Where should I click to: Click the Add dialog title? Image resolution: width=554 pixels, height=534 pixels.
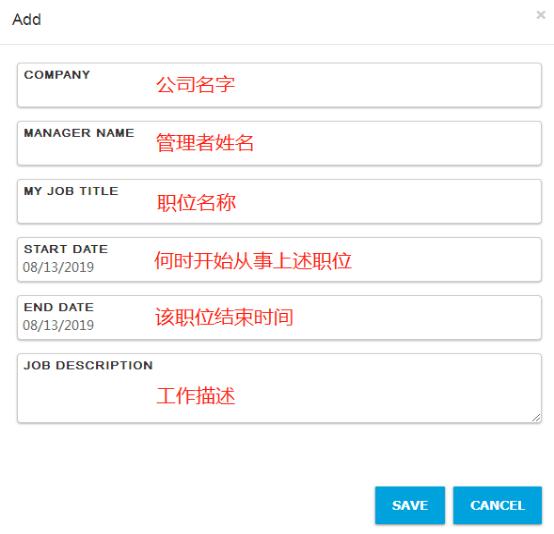pyautogui.click(x=26, y=19)
